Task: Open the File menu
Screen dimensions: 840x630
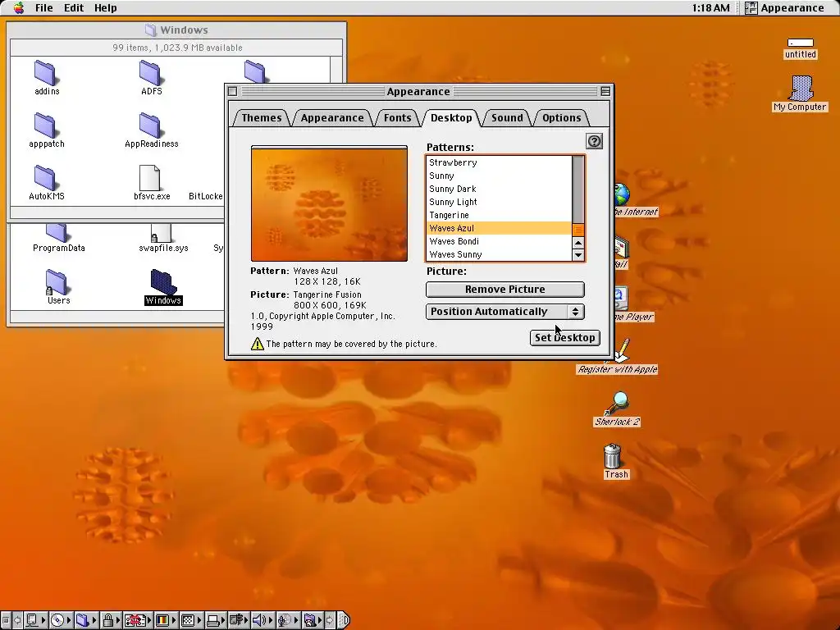Action: [x=44, y=7]
